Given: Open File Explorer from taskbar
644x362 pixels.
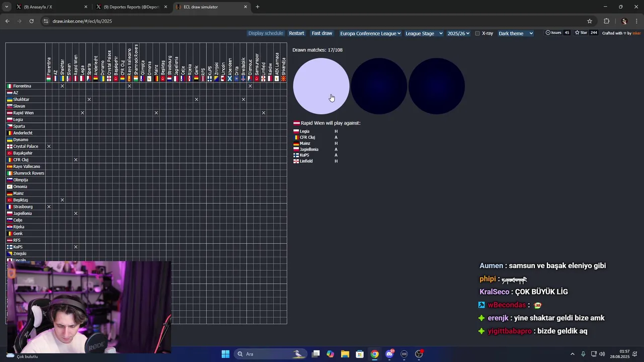Looking at the screenshot, I should coord(345,354).
